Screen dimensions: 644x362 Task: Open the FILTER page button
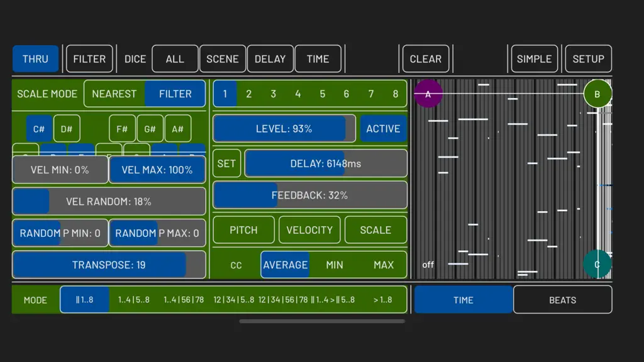(89, 58)
